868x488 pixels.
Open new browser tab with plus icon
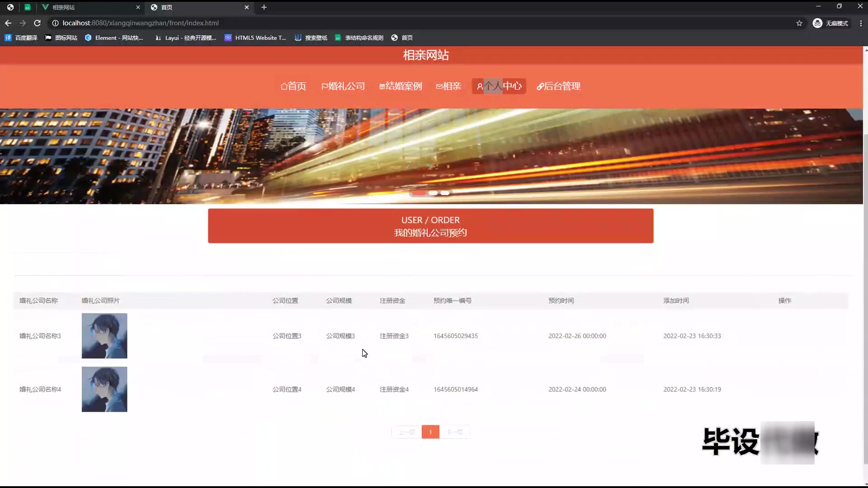pyautogui.click(x=264, y=7)
